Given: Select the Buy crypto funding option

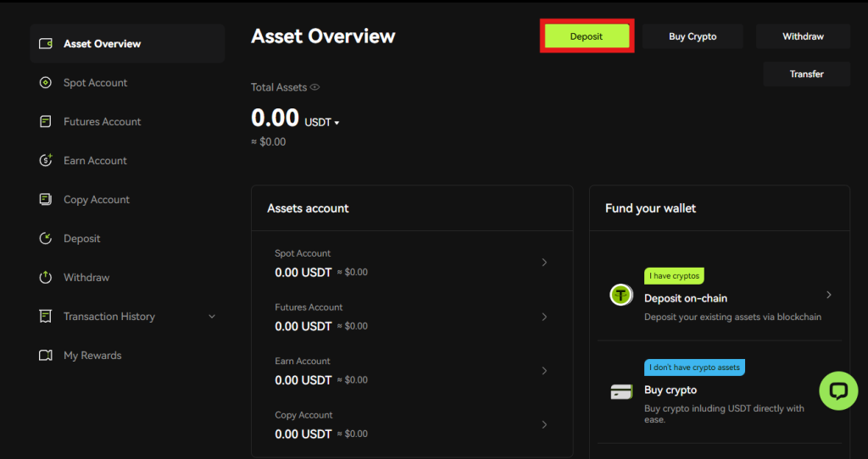Looking at the screenshot, I should (x=721, y=392).
